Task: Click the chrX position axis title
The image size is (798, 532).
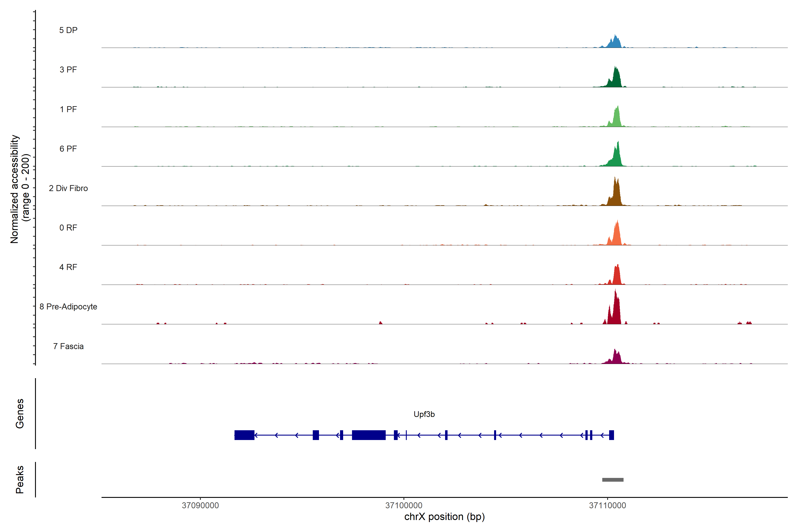Action: (444, 517)
